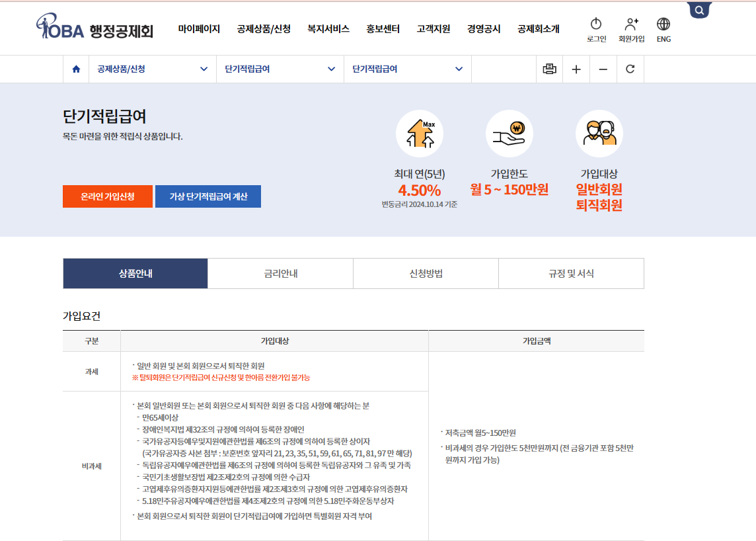Print the page with the printer icon
Image resolution: width=756 pixels, height=541 pixels.
[550, 69]
